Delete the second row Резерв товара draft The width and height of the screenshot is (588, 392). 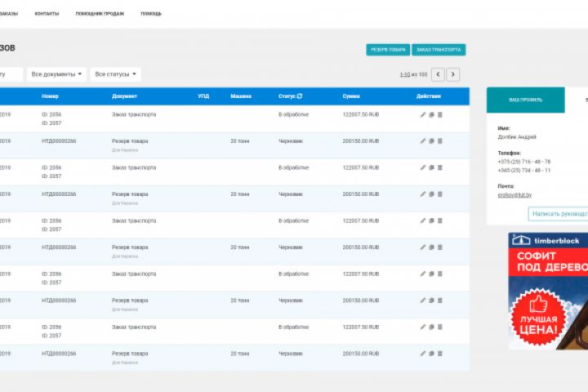point(440,141)
